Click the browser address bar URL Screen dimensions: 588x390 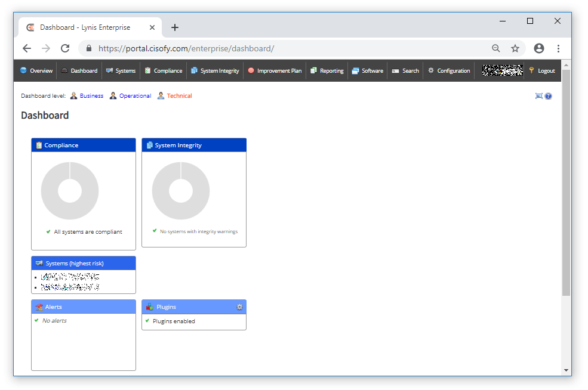[x=186, y=48]
